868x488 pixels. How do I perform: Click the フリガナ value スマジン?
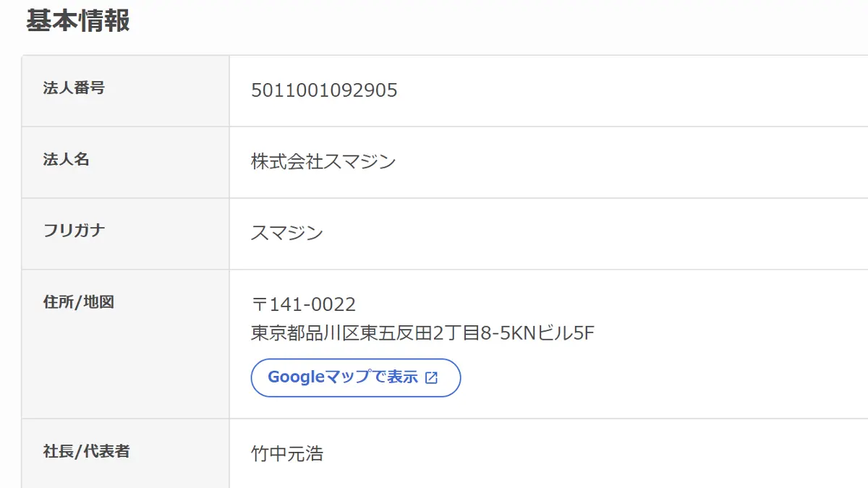pyautogui.click(x=287, y=233)
